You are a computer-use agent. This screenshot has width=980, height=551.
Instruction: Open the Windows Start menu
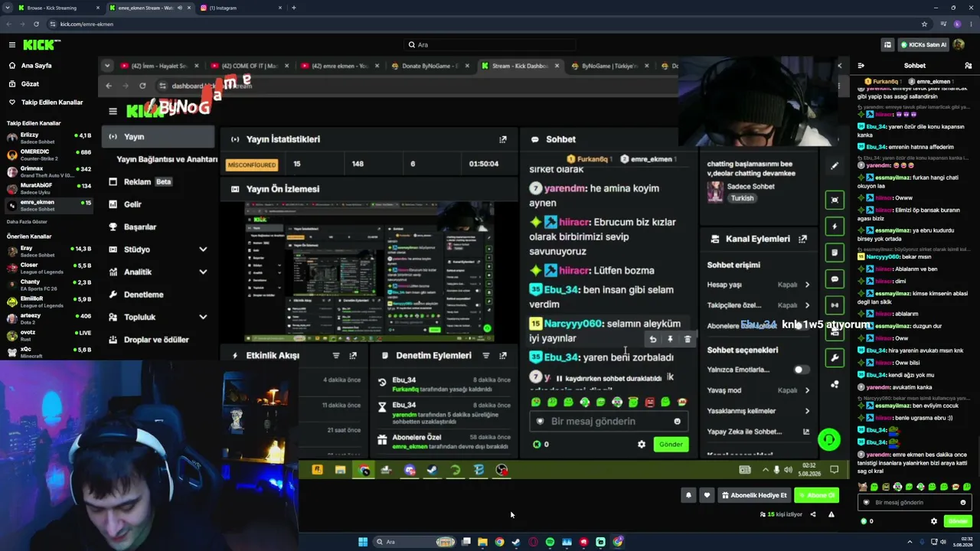pyautogui.click(x=363, y=542)
